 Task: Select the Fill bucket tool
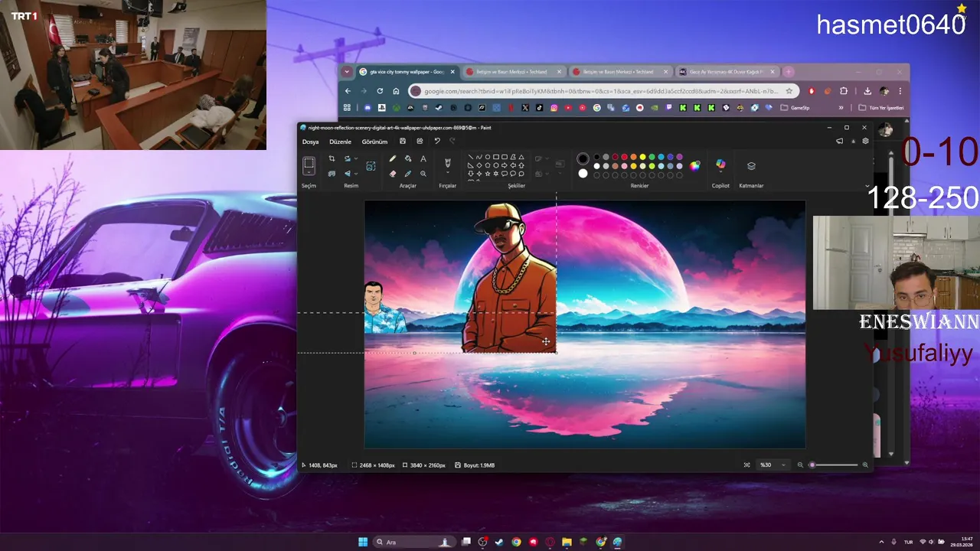(x=408, y=158)
